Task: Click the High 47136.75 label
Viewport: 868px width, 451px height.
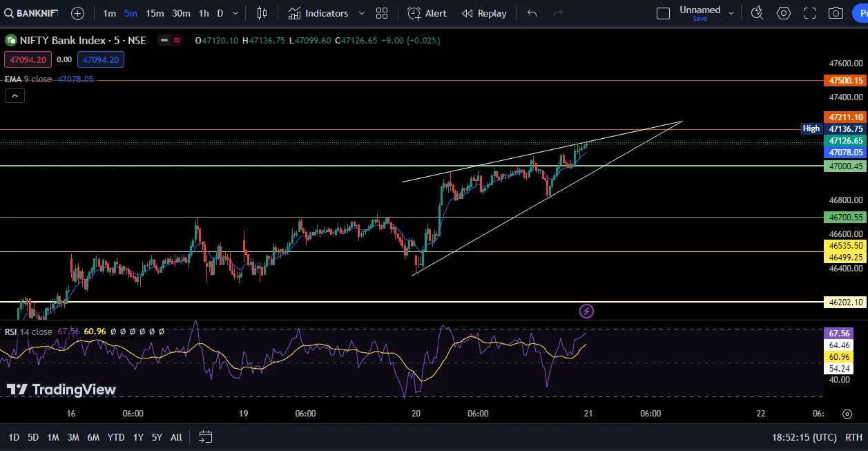Action: (833, 128)
